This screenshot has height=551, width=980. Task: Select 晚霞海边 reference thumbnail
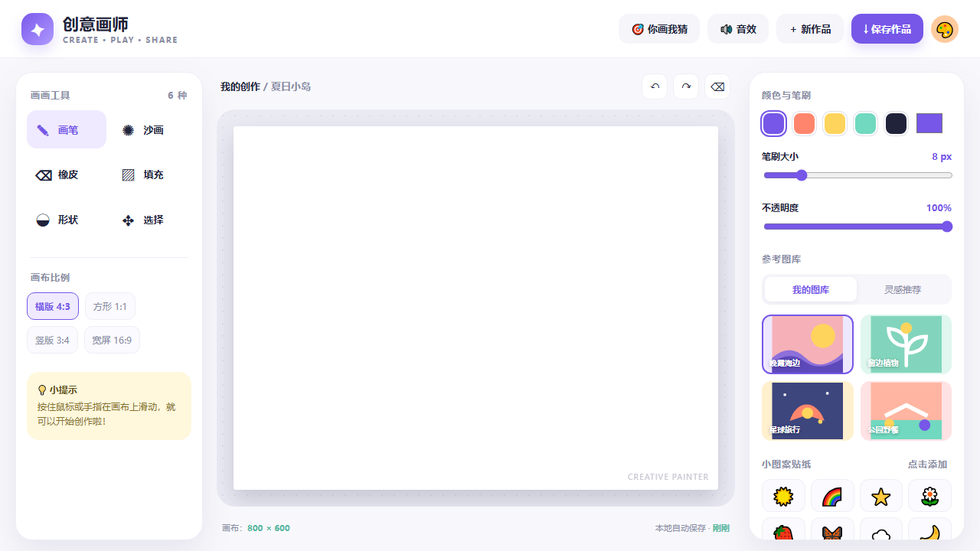coord(808,344)
